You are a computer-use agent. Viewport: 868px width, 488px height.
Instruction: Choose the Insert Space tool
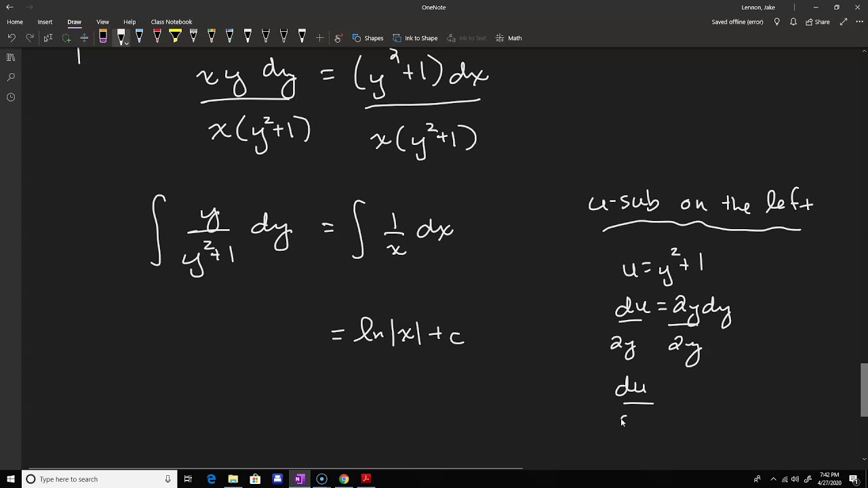click(x=84, y=38)
